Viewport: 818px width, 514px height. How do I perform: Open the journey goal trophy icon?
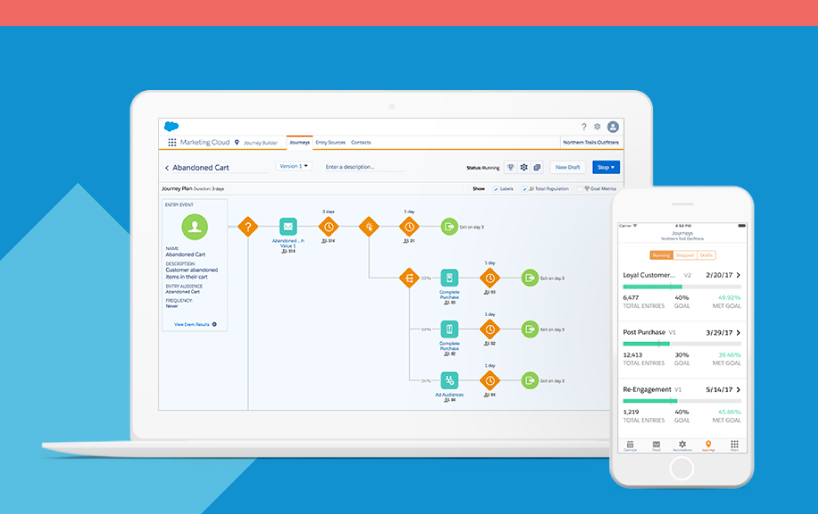(x=511, y=167)
